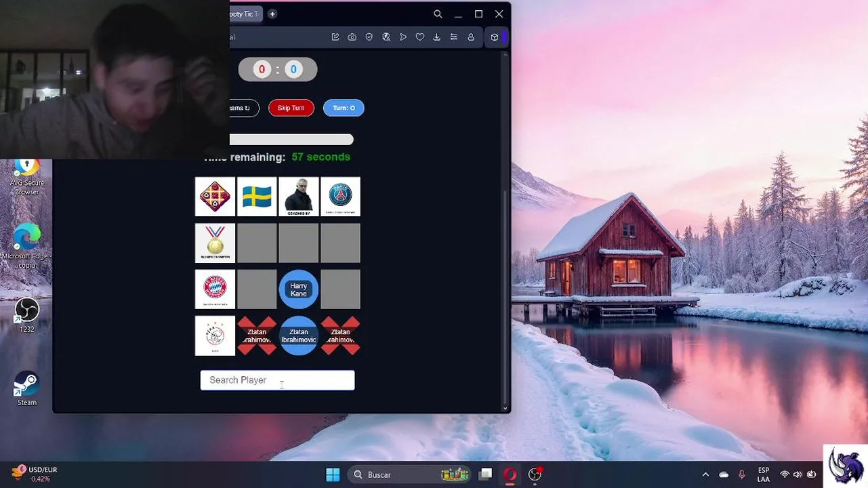Select empty cell Bayern Munich and PSG
Viewport: 868px width, 488px height.
(x=340, y=289)
